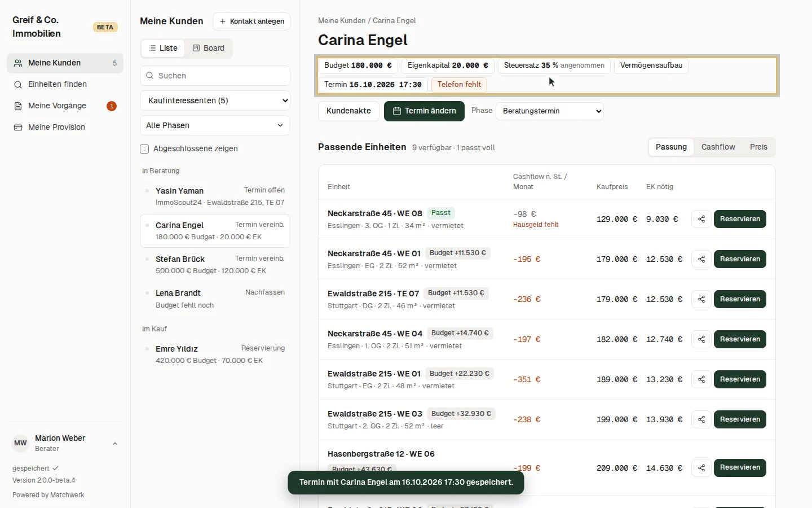
Task: Open Einheiten finden in the sidebar
Action: tap(65, 85)
